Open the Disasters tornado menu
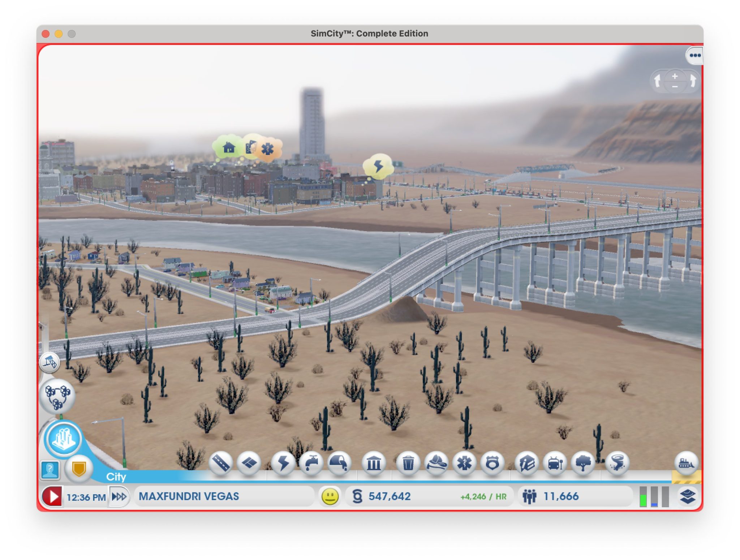 click(617, 462)
